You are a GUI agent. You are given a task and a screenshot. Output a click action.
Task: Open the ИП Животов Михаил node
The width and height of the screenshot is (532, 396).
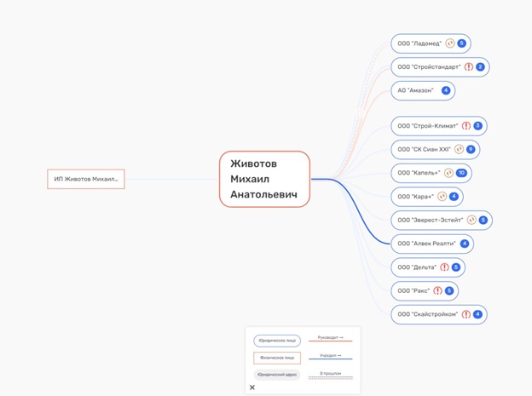coord(86,179)
